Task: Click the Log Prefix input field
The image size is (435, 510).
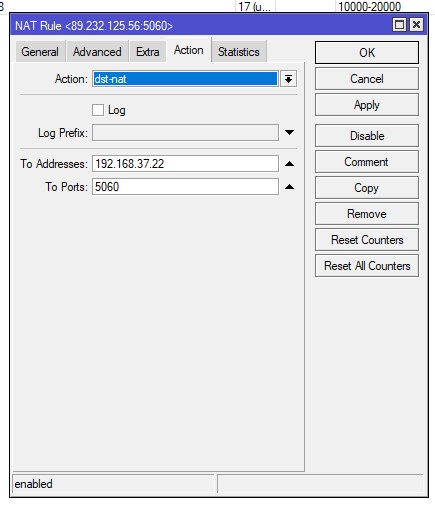Action: click(185, 133)
